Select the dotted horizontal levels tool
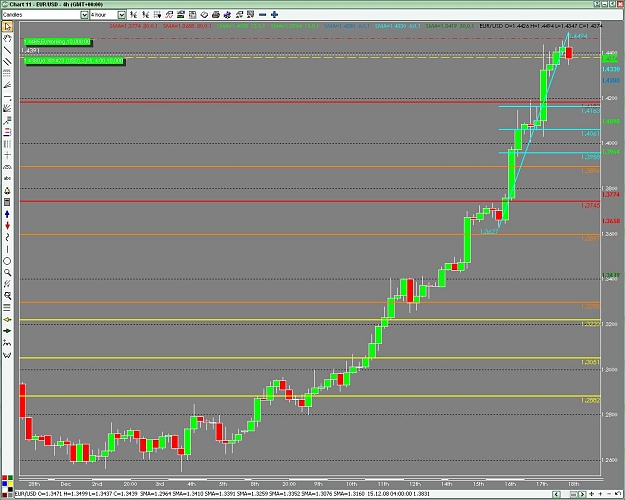Image resolution: width=625 pixels, height=500 pixels. [x=7, y=73]
